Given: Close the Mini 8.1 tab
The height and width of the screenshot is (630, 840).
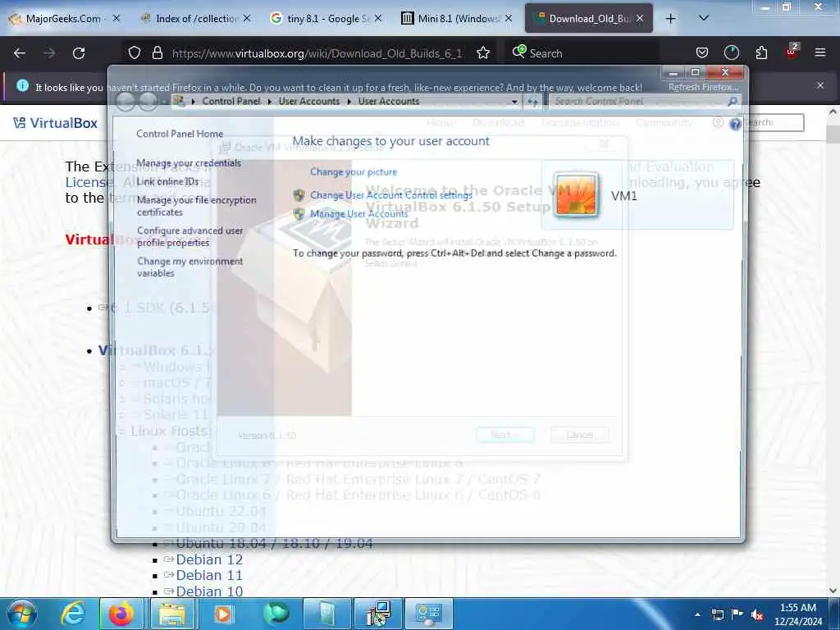Looking at the screenshot, I should coord(509,18).
